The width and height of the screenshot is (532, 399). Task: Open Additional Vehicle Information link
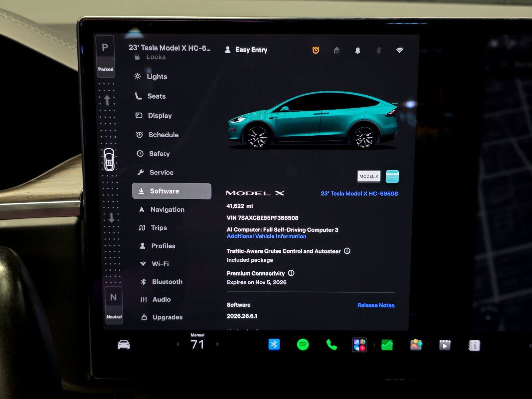(266, 236)
